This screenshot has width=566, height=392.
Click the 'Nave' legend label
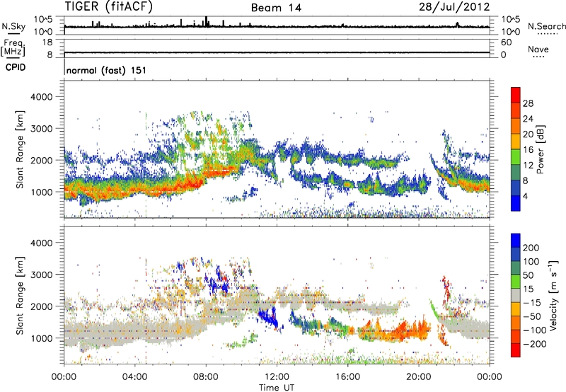[538, 50]
